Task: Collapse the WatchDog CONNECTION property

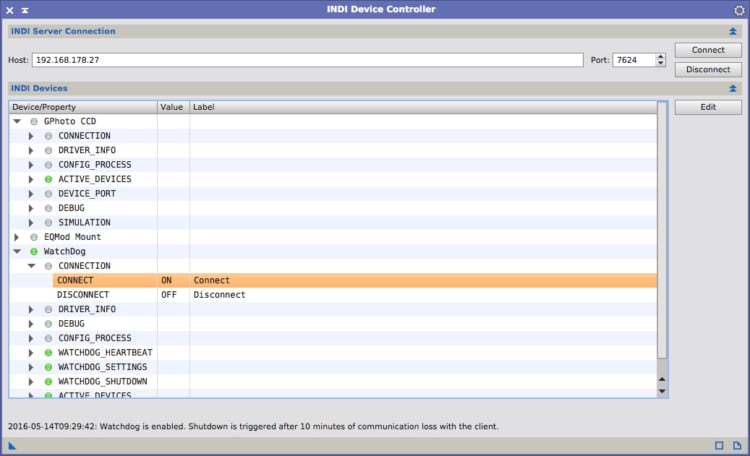Action: [x=32, y=266]
